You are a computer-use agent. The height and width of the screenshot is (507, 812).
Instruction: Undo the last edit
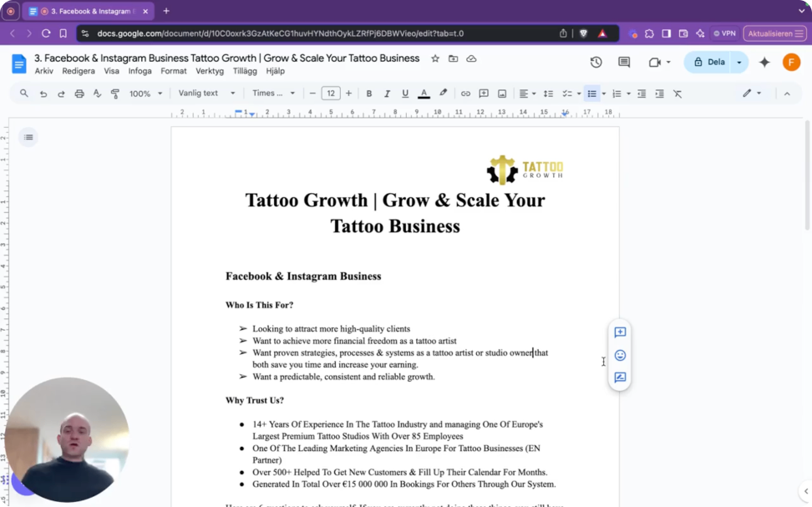[x=43, y=94]
